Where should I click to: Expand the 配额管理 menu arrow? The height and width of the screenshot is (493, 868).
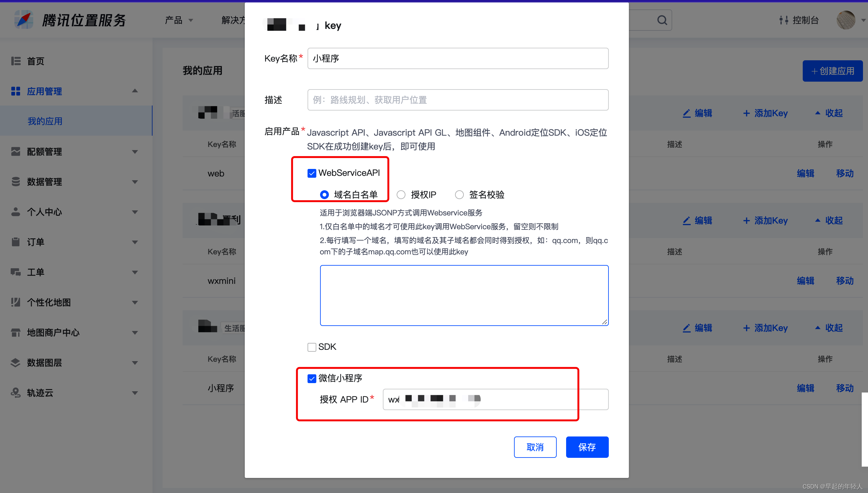[x=135, y=152]
